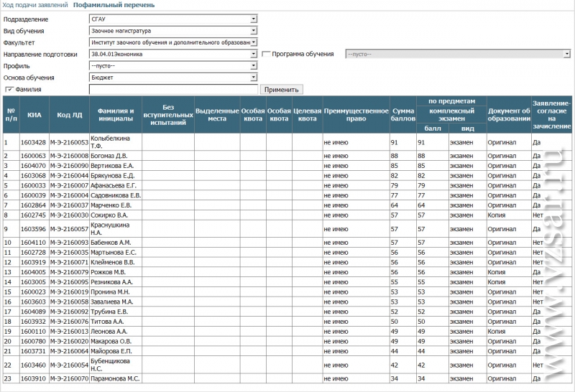Screen dimensions: 575x392
Task: Select the name Садовникова Е.В.
Action: click(x=116, y=195)
